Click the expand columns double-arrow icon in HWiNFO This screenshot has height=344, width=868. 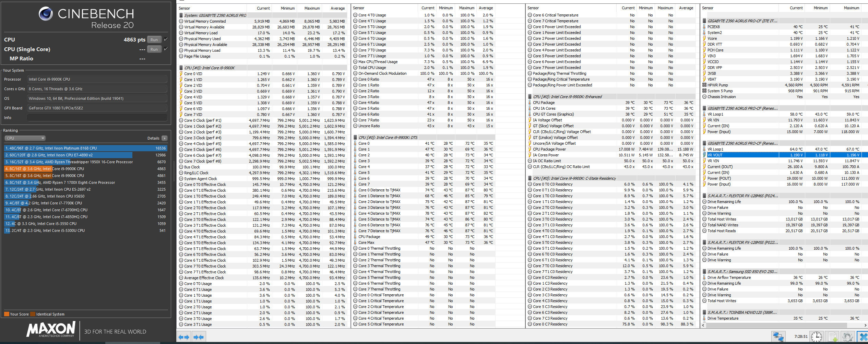click(x=184, y=337)
